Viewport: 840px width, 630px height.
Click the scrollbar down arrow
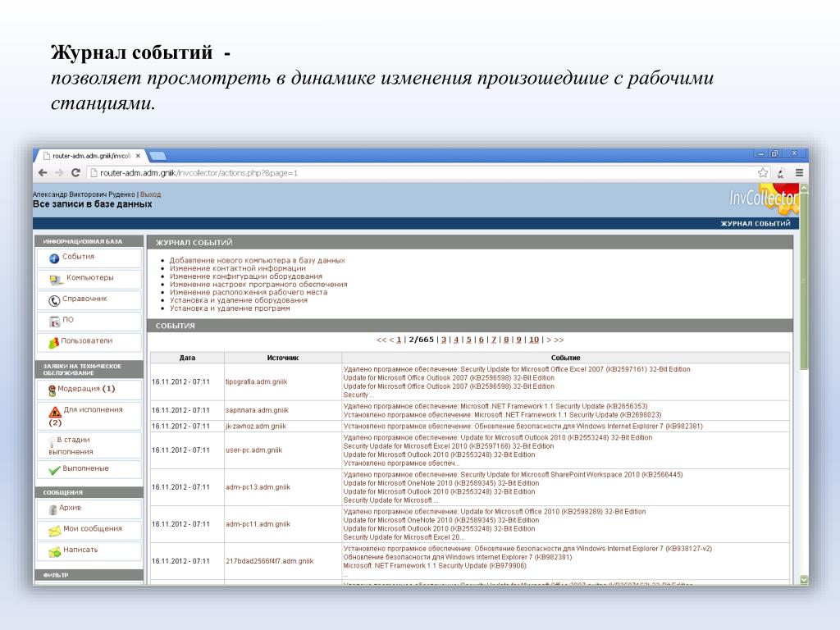pyautogui.click(x=804, y=580)
